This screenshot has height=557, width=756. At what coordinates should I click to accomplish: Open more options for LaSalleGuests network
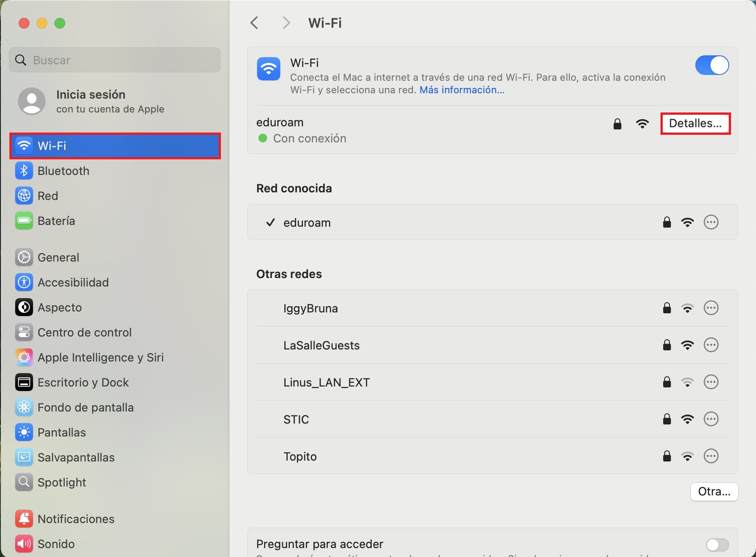tap(711, 345)
